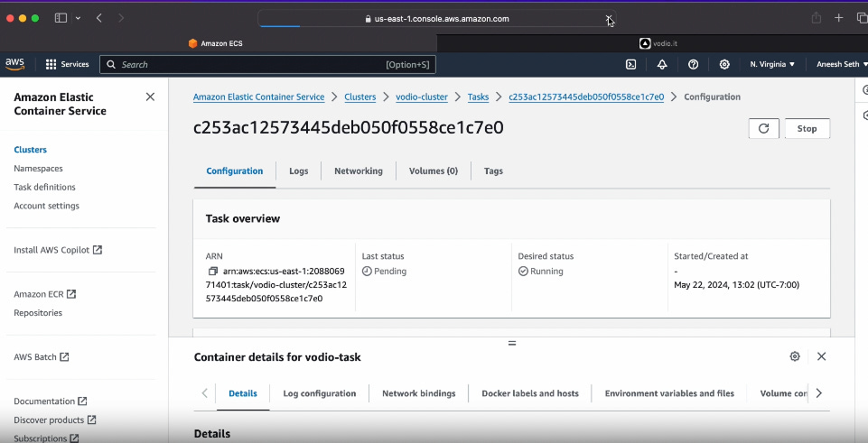Copy the task ARN
This screenshot has width=868, height=443.
[x=212, y=271]
